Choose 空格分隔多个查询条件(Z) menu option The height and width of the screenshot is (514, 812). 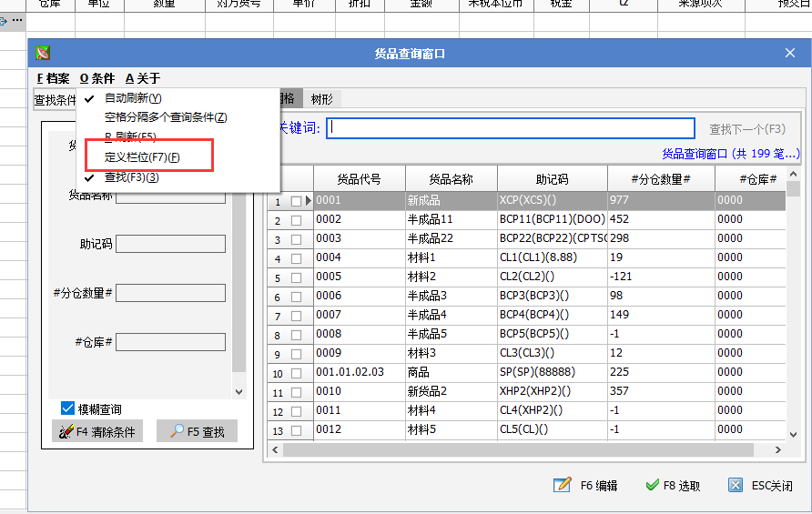pos(165,117)
